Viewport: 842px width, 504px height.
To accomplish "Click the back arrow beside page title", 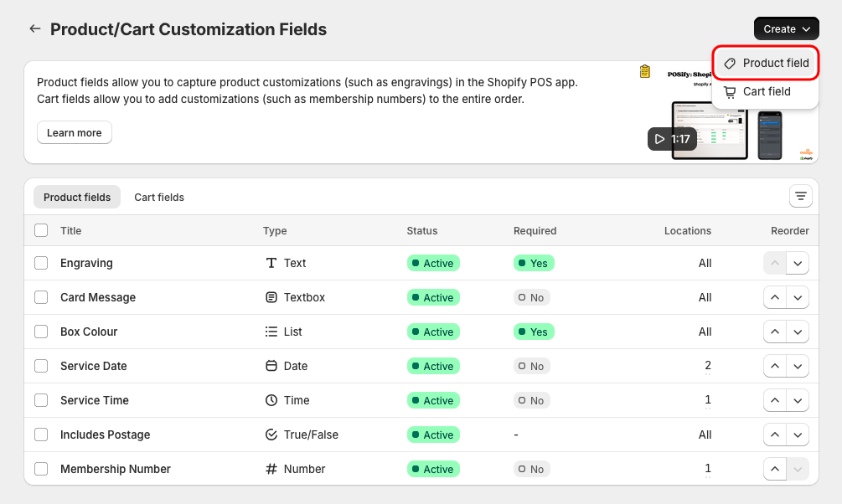I will (x=34, y=28).
